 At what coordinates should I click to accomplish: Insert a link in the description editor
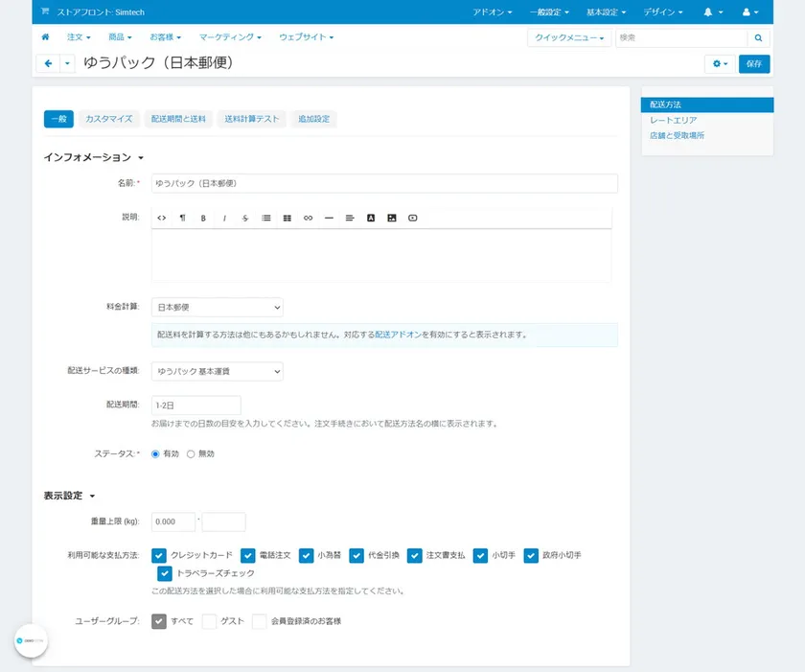point(308,218)
